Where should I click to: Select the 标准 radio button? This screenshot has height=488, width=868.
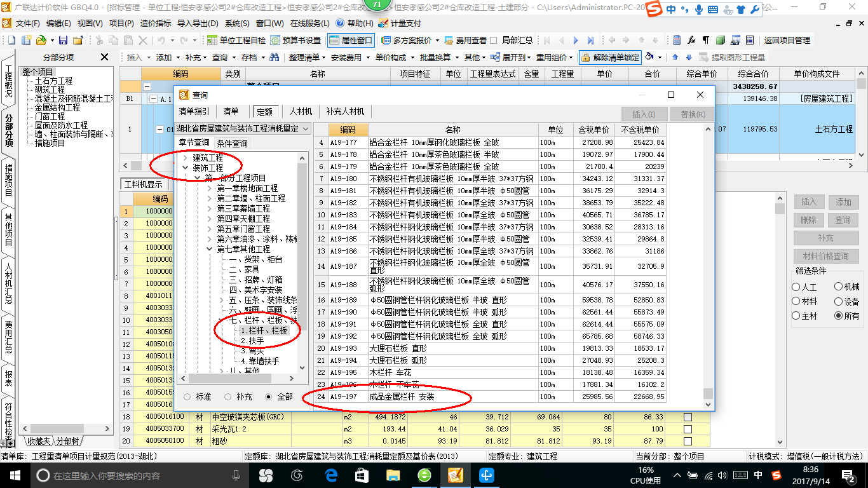point(187,396)
